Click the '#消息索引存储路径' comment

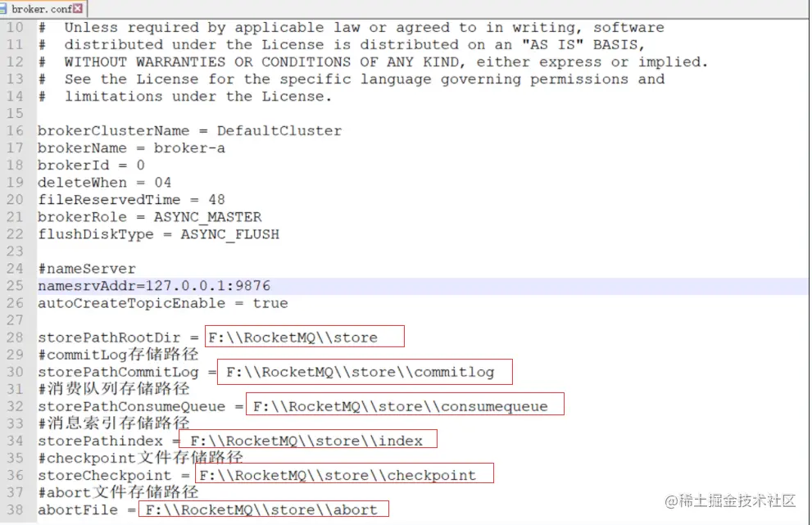pos(113,423)
